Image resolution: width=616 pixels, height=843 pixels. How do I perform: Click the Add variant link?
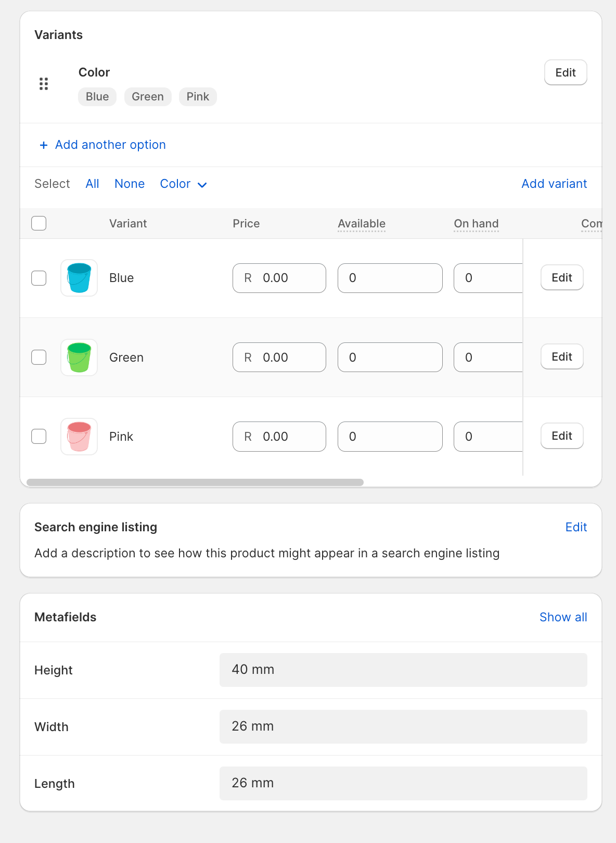tap(554, 184)
